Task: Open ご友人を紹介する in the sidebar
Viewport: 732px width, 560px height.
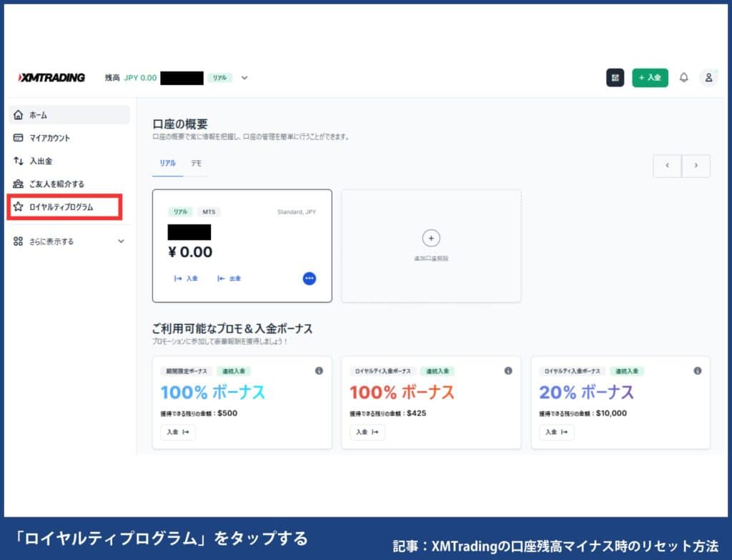Action: (x=69, y=184)
